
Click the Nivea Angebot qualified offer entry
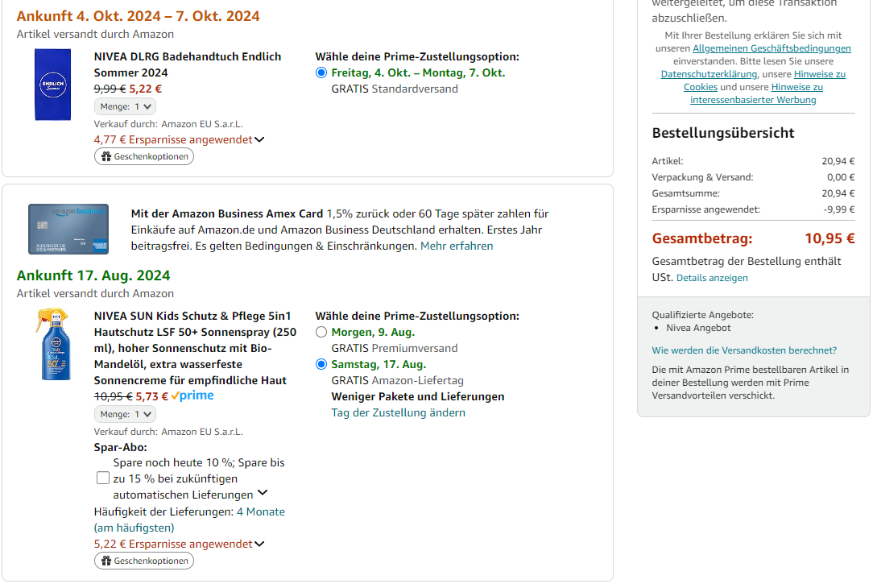pyautogui.click(x=698, y=329)
